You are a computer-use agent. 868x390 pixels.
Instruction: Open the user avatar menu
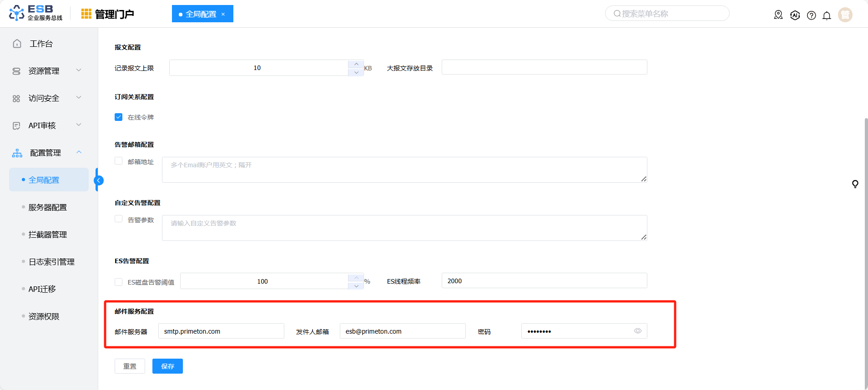pos(845,15)
